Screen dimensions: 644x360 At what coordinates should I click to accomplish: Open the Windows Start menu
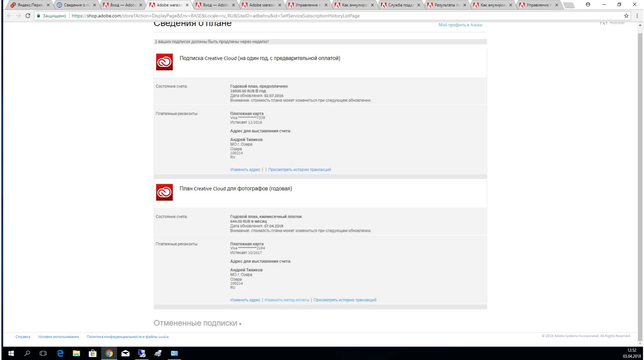point(11,353)
